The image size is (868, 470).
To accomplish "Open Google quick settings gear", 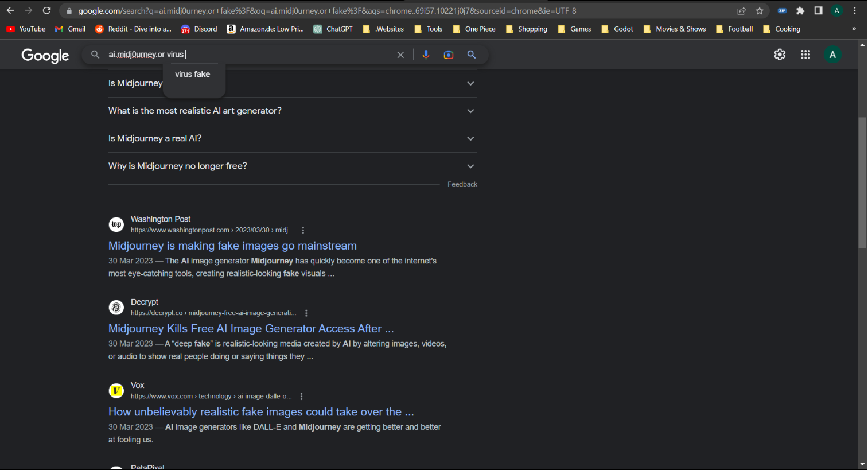I will [780, 55].
